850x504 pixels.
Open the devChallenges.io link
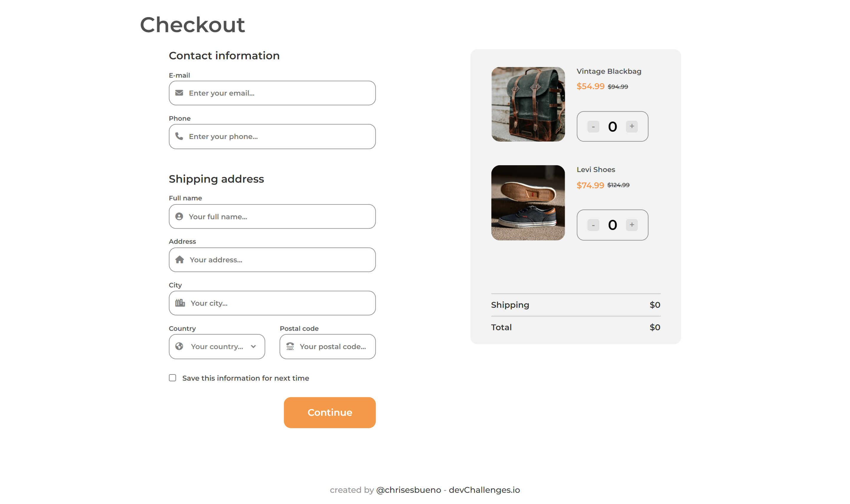coord(484,490)
